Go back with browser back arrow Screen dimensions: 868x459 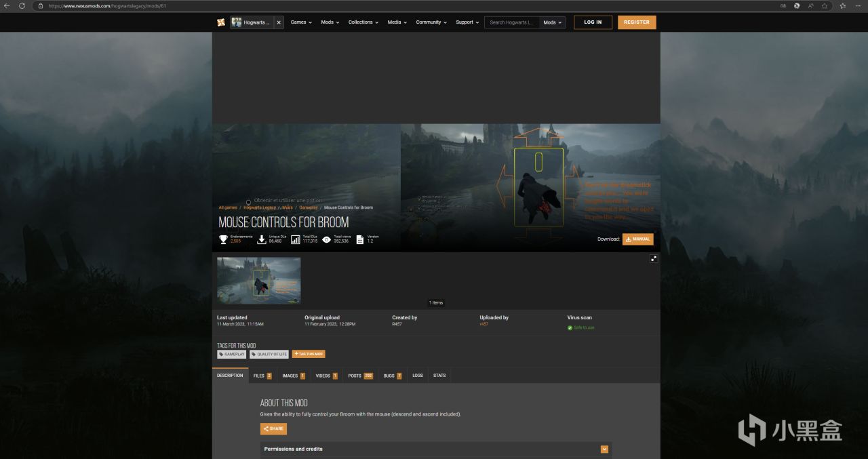[7, 5]
